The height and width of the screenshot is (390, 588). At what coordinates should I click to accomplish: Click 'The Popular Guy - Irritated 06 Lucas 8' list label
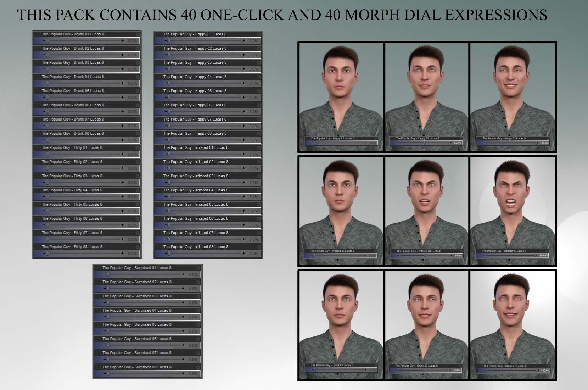coord(196,219)
